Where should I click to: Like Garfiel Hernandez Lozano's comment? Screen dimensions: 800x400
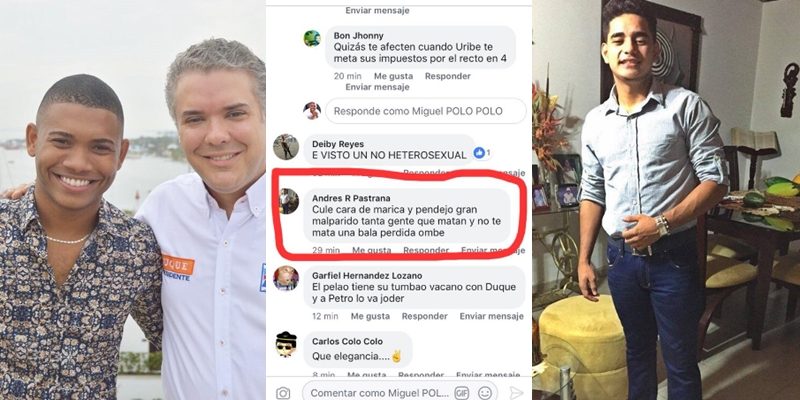point(370,316)
